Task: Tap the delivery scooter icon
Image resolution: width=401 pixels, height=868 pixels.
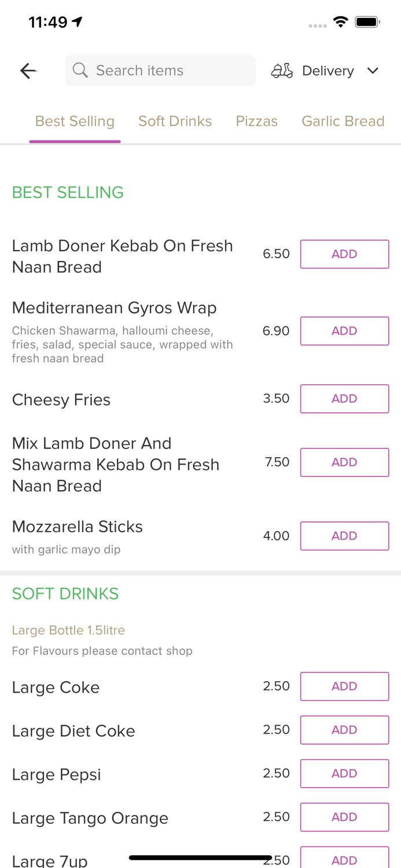Action: 282,71
